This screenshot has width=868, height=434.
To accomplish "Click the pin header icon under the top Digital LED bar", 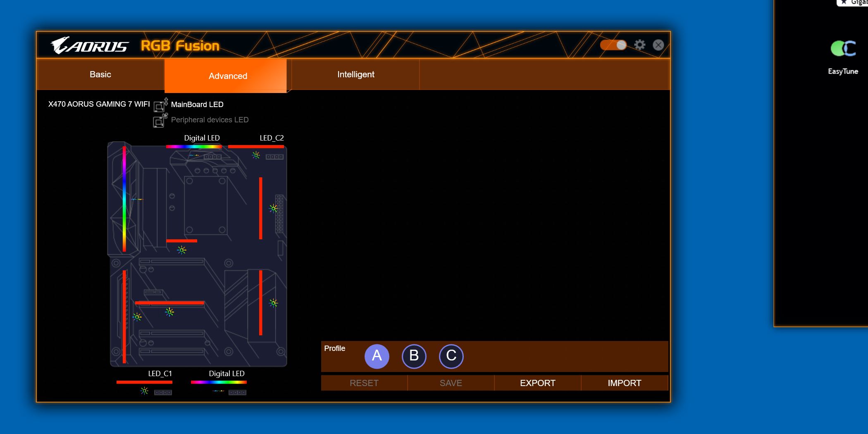I will [x=212, y=157].
